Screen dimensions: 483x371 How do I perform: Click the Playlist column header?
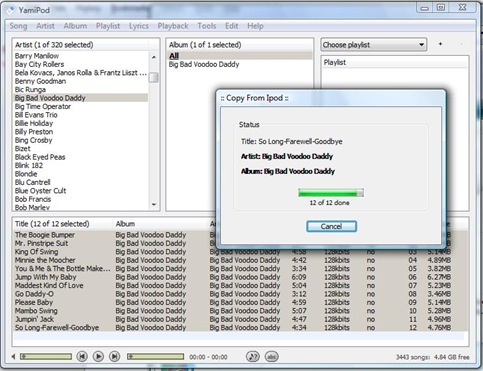(x=395, y=62)
